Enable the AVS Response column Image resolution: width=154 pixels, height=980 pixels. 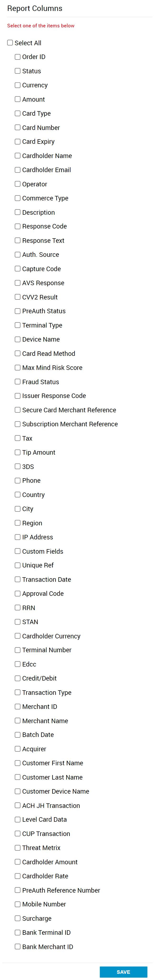[x=17, y=283]
